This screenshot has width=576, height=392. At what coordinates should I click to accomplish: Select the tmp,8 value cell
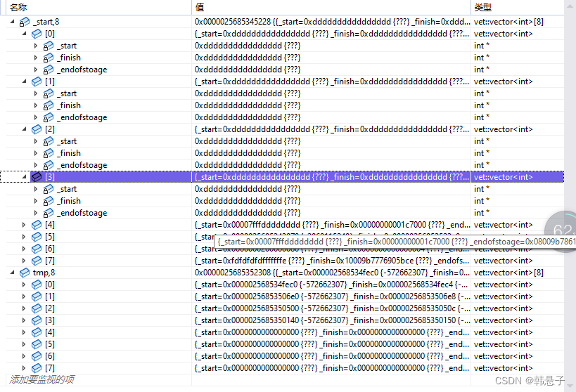point(331,273)
